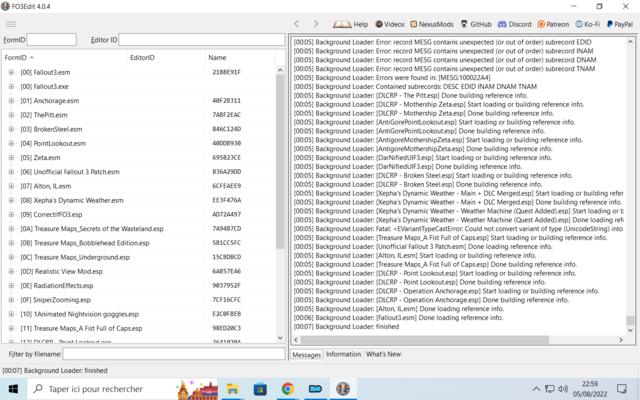
Task: Click CRC value 21B8E91F for Fallout3.esm
Action: tap(227, 72)
